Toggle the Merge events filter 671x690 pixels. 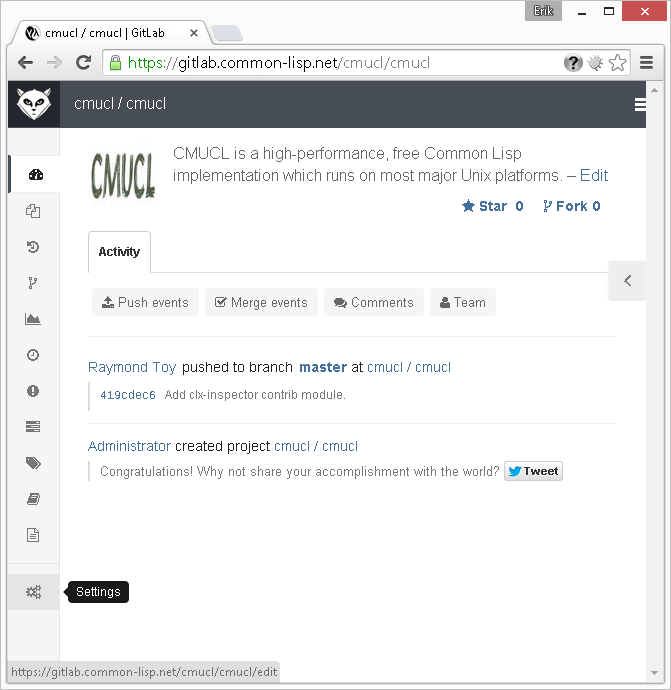(261, 302)
